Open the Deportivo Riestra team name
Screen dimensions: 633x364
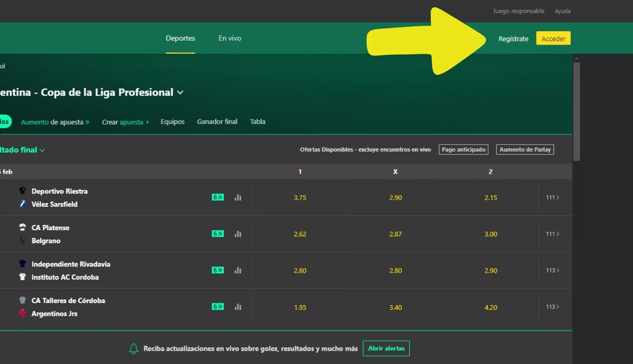click(x=59, y=191)
